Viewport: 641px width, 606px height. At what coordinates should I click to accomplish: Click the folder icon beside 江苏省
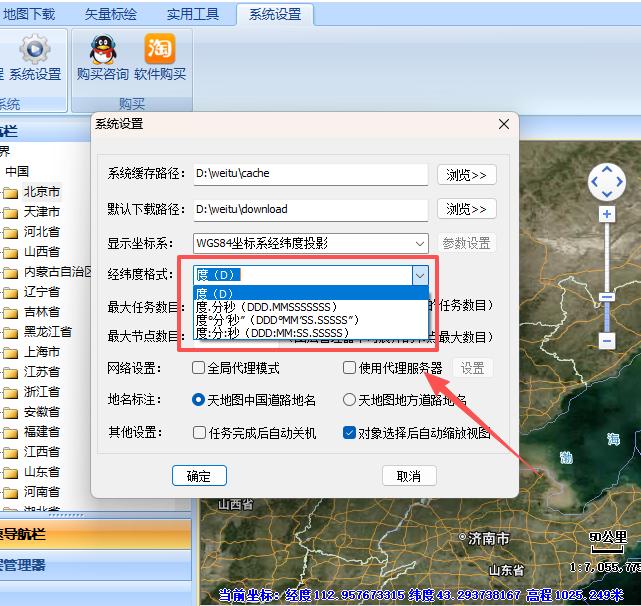(10, 373)
